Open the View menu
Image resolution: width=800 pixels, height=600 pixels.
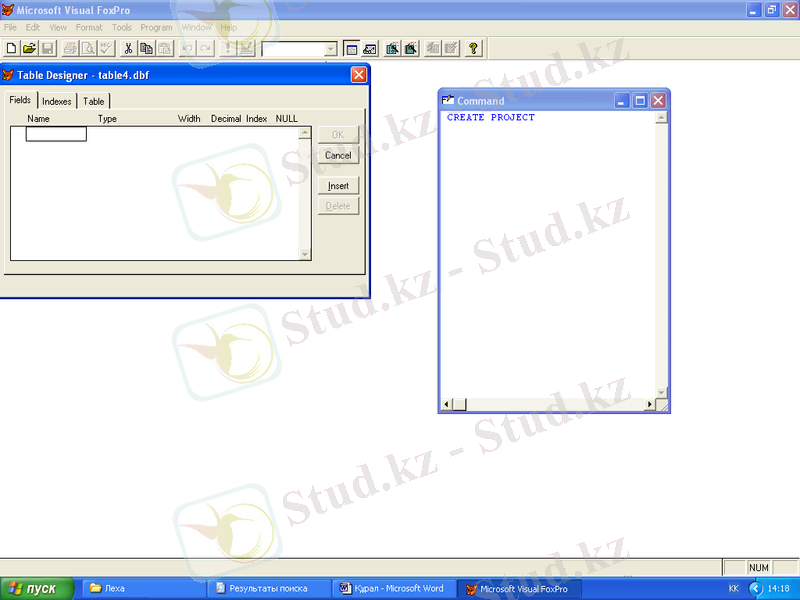pos(58,28)
